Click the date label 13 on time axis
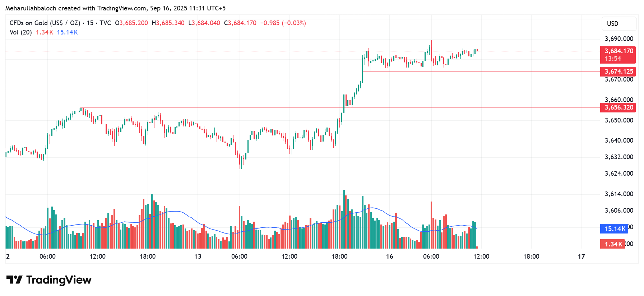Screen dimensions: 644x296 coord(198,256)
